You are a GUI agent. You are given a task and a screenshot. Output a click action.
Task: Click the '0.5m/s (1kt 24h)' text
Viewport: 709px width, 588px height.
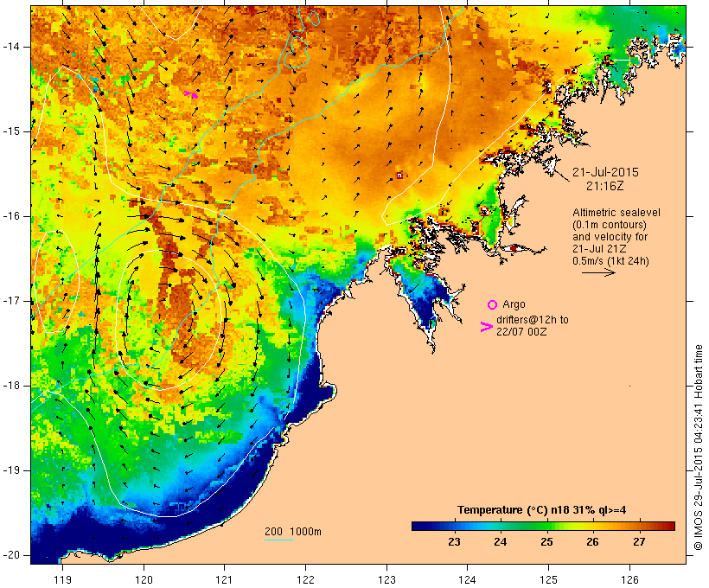pos(610,261)
